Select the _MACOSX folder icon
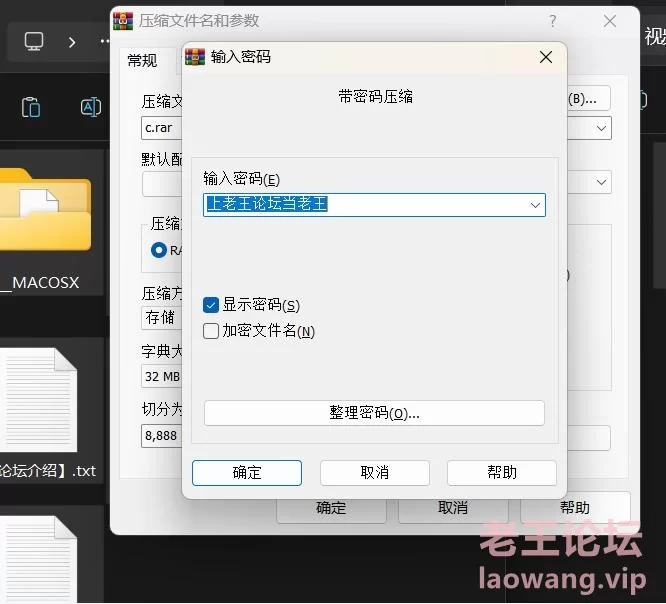This screenshot has height=604, width=666. coord(45,209)
